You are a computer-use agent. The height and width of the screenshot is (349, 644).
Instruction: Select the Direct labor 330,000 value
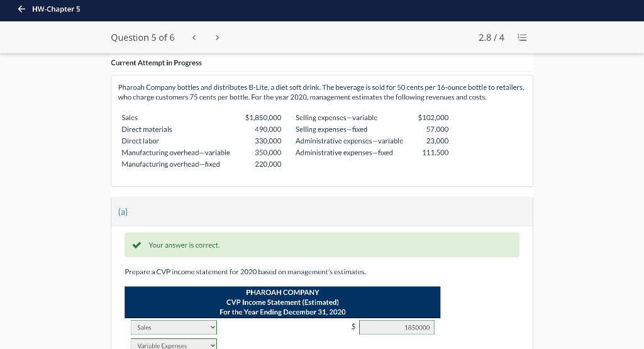pos(268,141)
